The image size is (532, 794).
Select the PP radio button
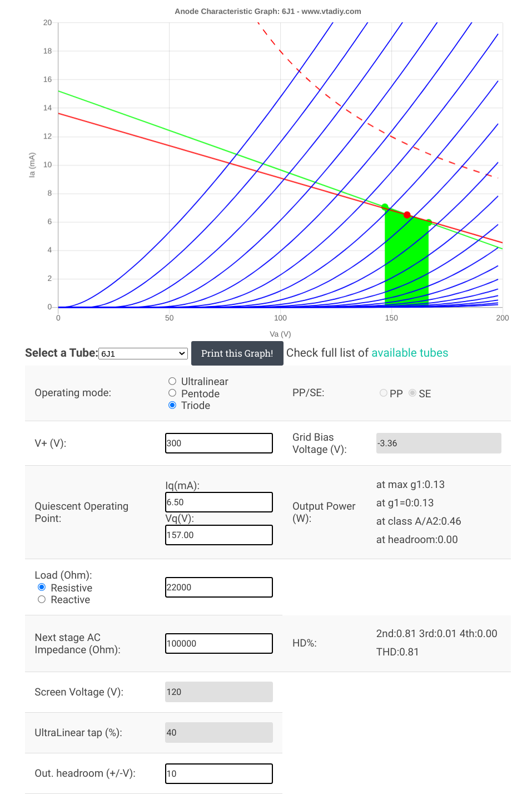384,393
